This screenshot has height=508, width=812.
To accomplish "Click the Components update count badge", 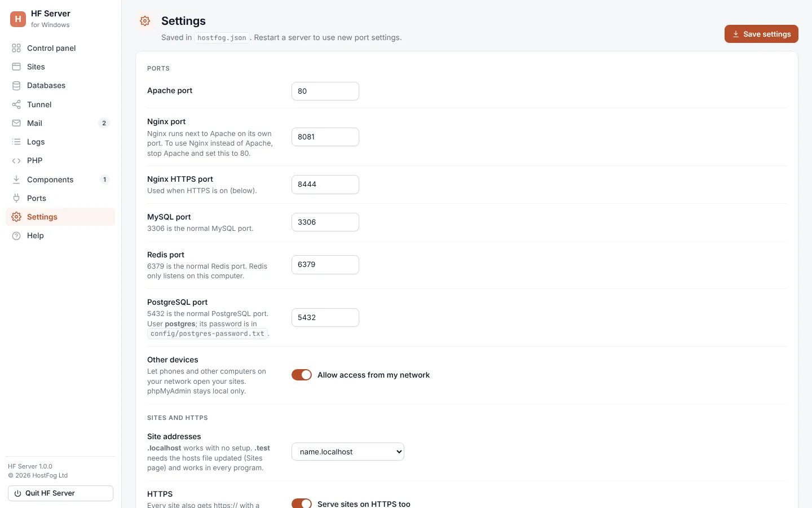I will click(104, 179).
